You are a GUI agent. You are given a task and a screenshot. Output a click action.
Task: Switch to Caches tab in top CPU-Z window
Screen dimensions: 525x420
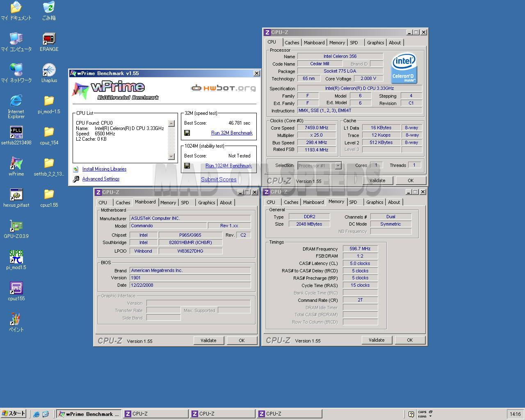point(292,43)
